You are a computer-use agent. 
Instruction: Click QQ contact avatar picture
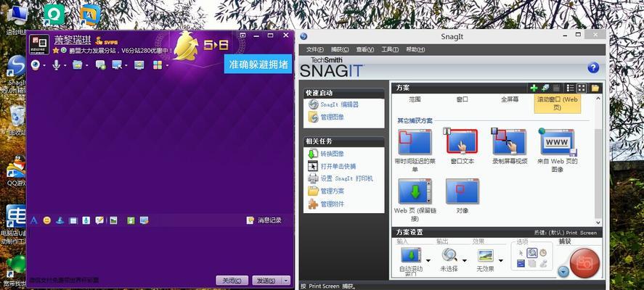39,44
